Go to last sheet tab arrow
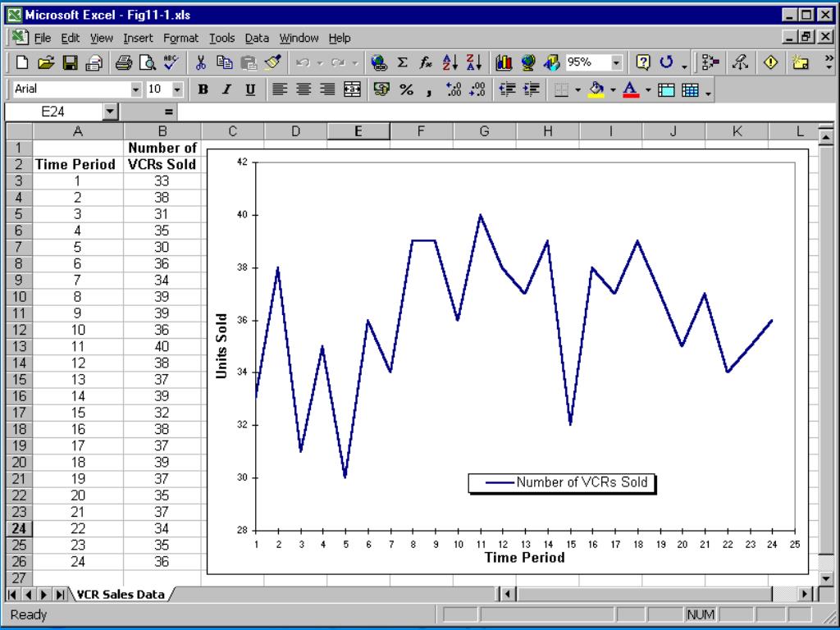Viewport: 840px width, 630px height. [60, 594]
